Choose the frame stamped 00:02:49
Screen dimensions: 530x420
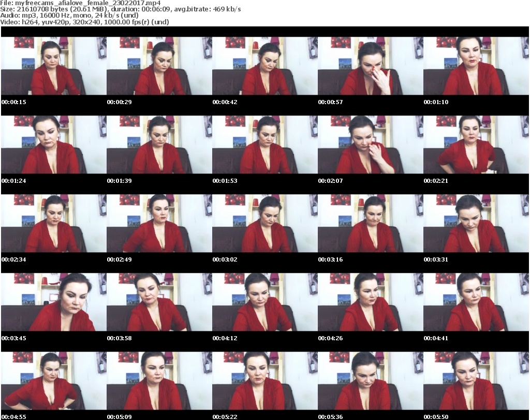tap(159, 224)
